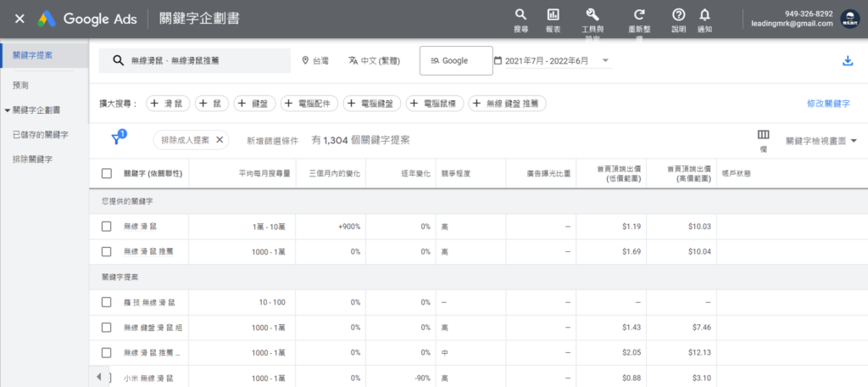The height and width of the screenshot is (387, 868).
Task: Sort by 首頁頂端出價 (低價範圍) header
Action: [619, 173]
